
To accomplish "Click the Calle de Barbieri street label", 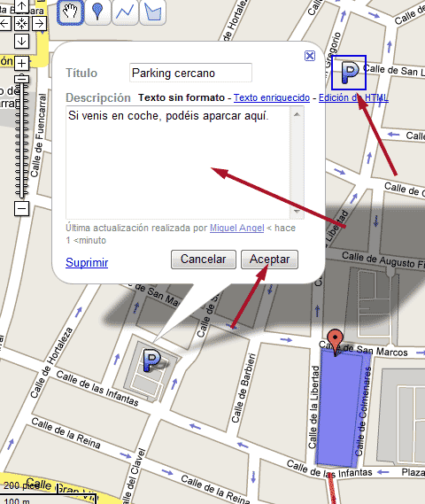I will click(243, 388).
